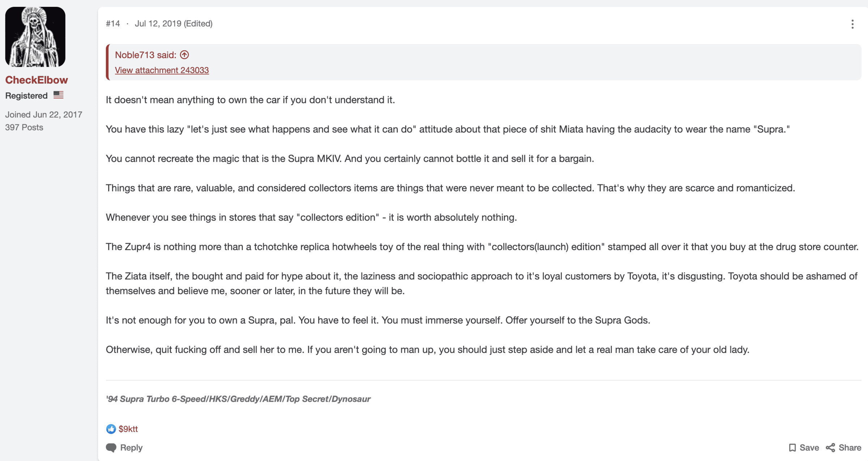868x461 pixels.
Task: Click the Jul 12, 2019 post date
Action: click(158, 23)
